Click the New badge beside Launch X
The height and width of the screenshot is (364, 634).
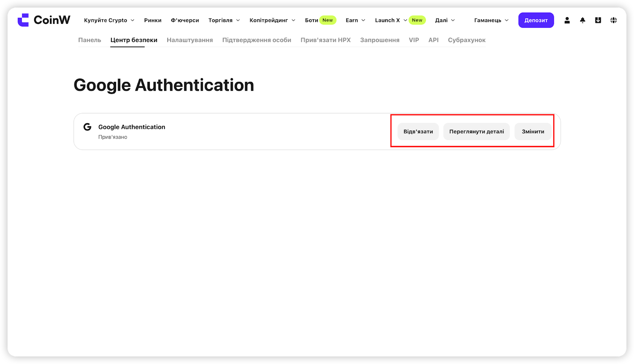(417, 20)
